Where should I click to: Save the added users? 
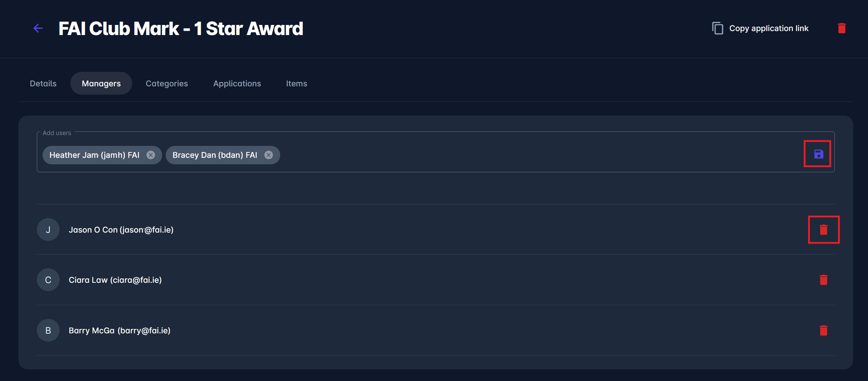(x=818, y=154)
